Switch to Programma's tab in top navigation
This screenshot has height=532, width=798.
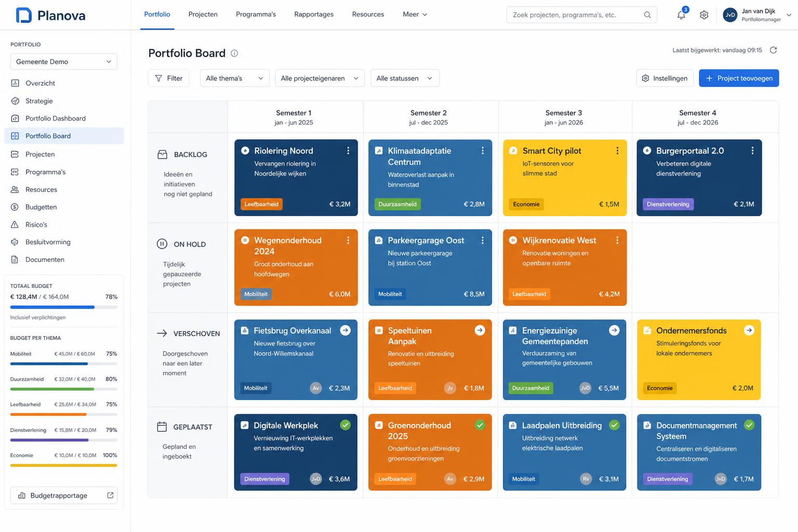tap(256, 15)
